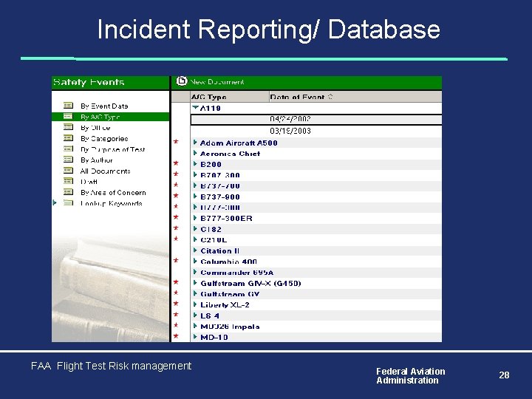The image size is (532, 399).
Task: Select the C210L row text
Action: 214,240
